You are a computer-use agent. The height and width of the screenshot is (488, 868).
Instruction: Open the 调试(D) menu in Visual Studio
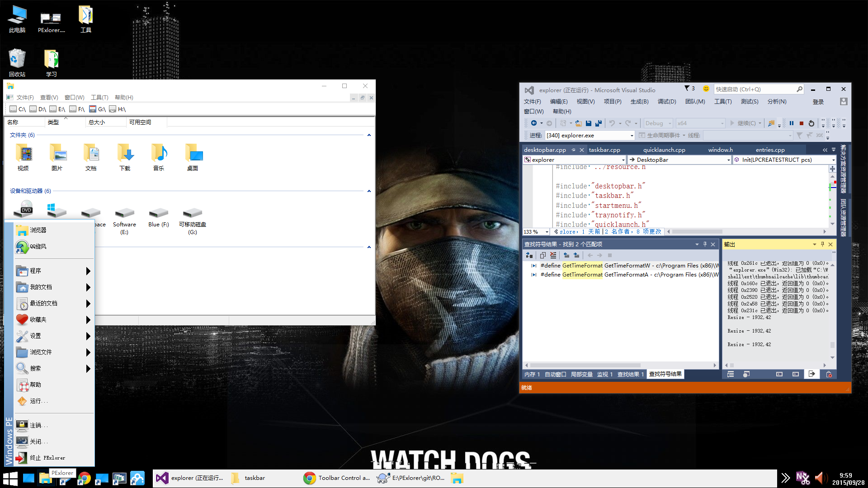coord(666,102)
